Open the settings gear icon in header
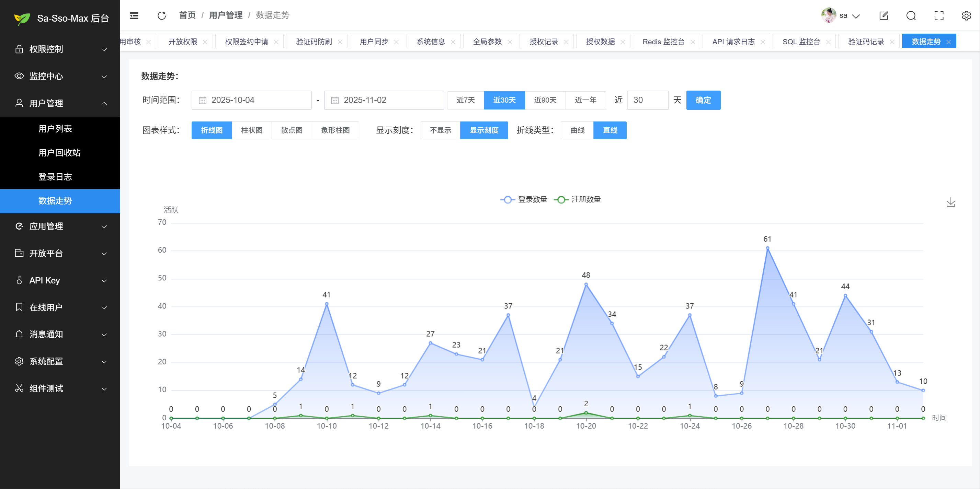Screen dimensions: 980x489 (x=966, y=15)
